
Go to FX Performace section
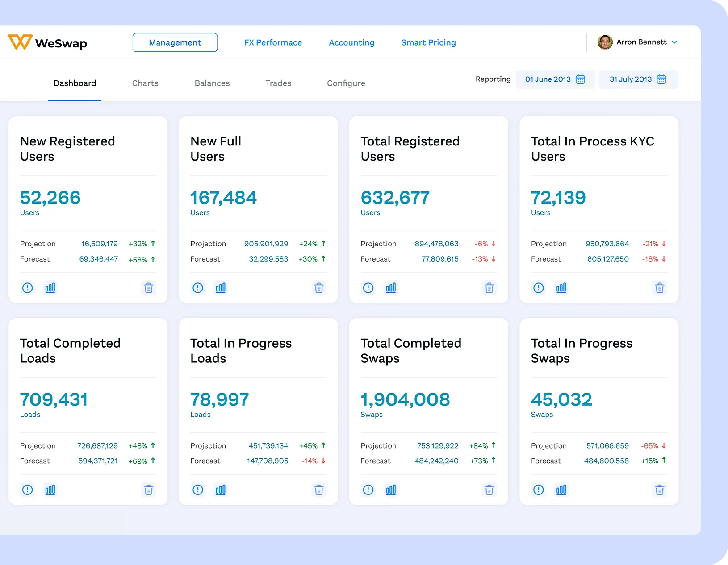coord(273,42)
